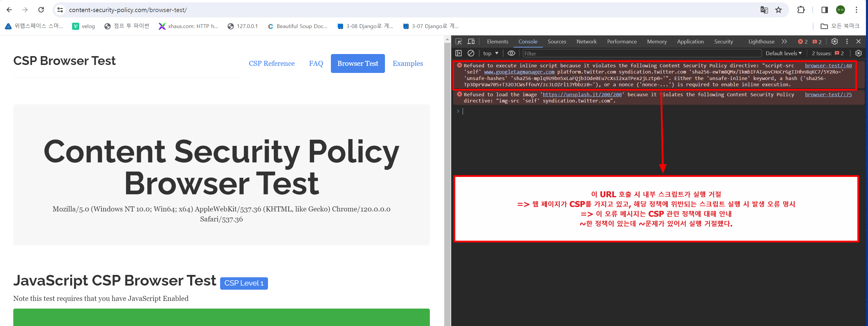Open the browser extensions puzzle icon
The height and width of the screenshot is (326, 868).
[x=801, y=10]
